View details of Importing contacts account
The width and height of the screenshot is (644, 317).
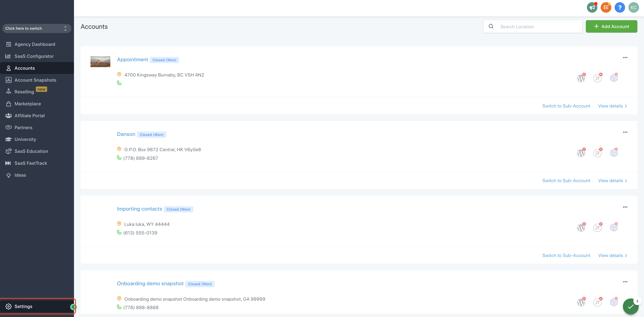coord(612,255)
